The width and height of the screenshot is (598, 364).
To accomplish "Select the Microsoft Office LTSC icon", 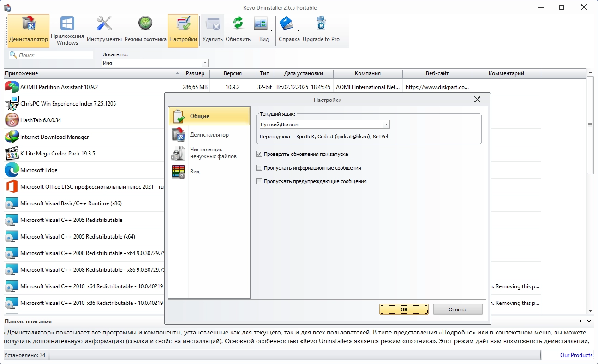I will [12, 186].
